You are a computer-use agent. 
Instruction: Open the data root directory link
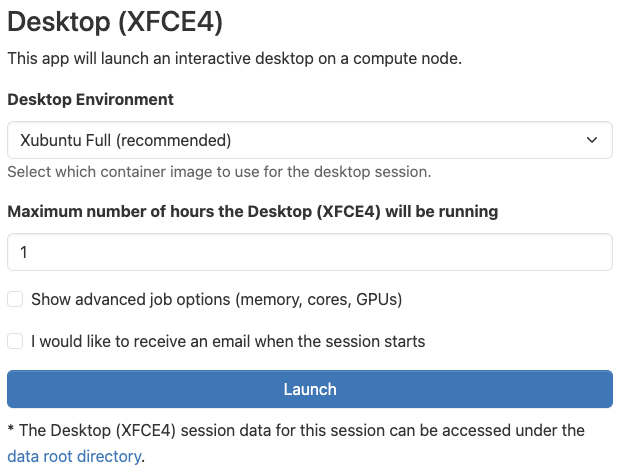coord(74,457)
